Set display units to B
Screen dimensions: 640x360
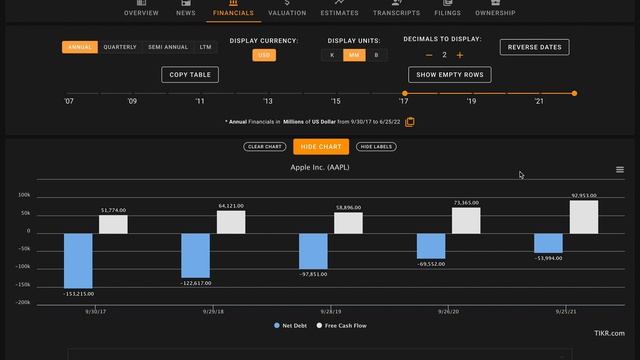click(x=376, y=55)
